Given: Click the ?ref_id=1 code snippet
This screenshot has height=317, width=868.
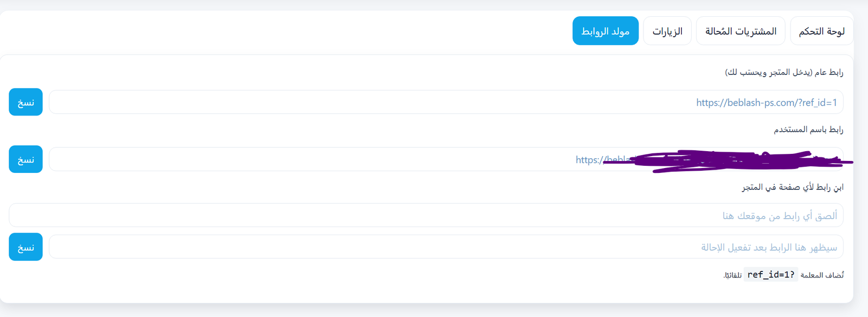Looking at the screenshot, I should (771, 275).
